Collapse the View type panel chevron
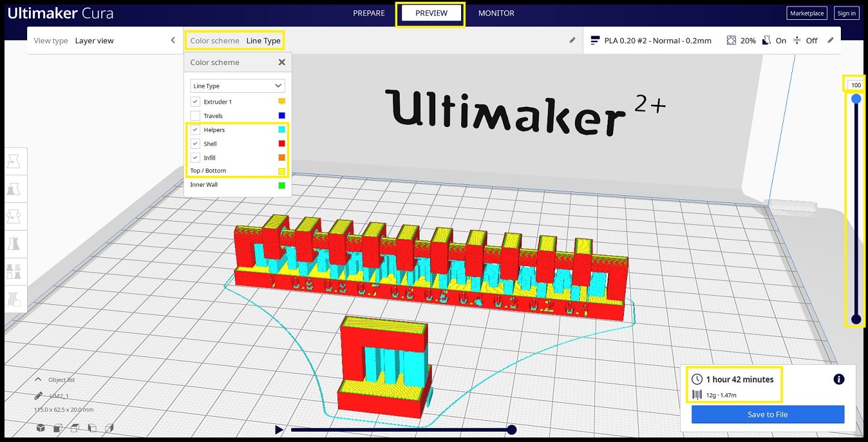 (x=173, y=40)
